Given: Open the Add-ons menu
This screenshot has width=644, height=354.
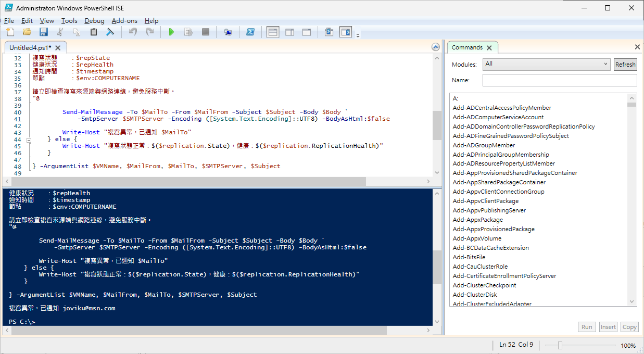Looking at the screenshot, I should click(124, 21).
